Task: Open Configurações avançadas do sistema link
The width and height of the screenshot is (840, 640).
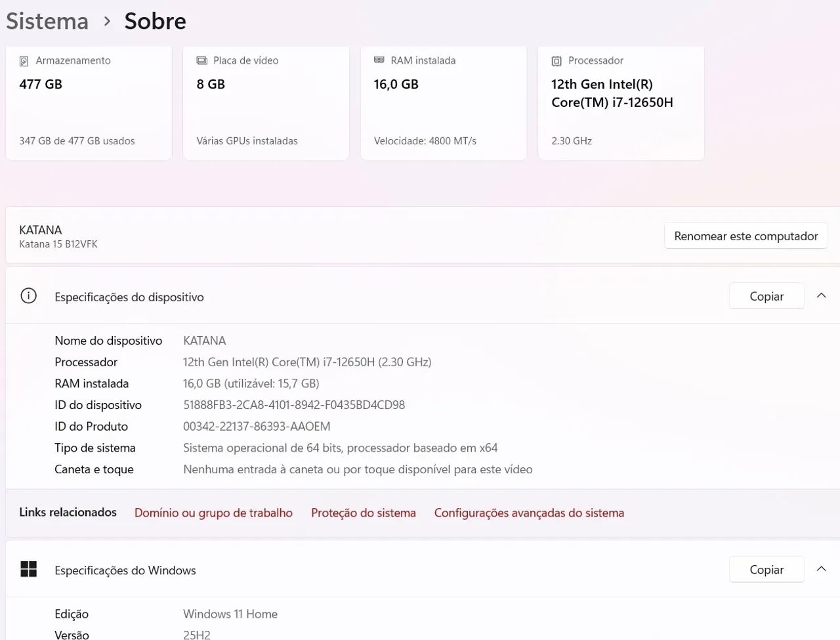Action: pos(529,513)
